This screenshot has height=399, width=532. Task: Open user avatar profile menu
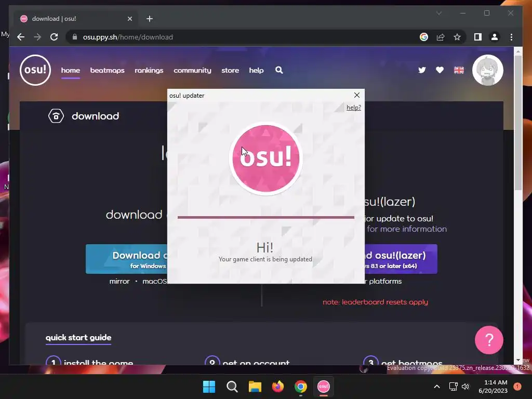pos(487,70)
